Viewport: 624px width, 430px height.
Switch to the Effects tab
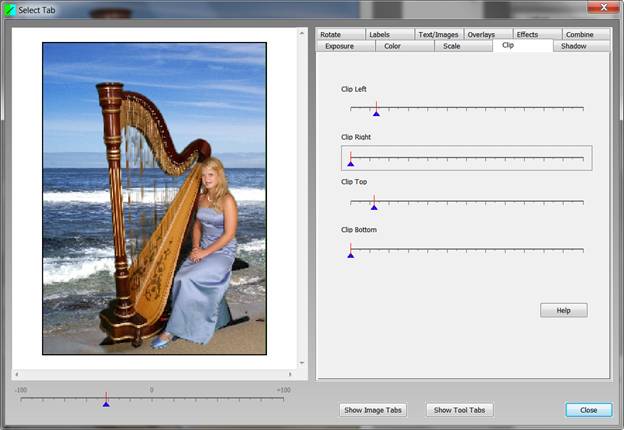click(527, 35)
